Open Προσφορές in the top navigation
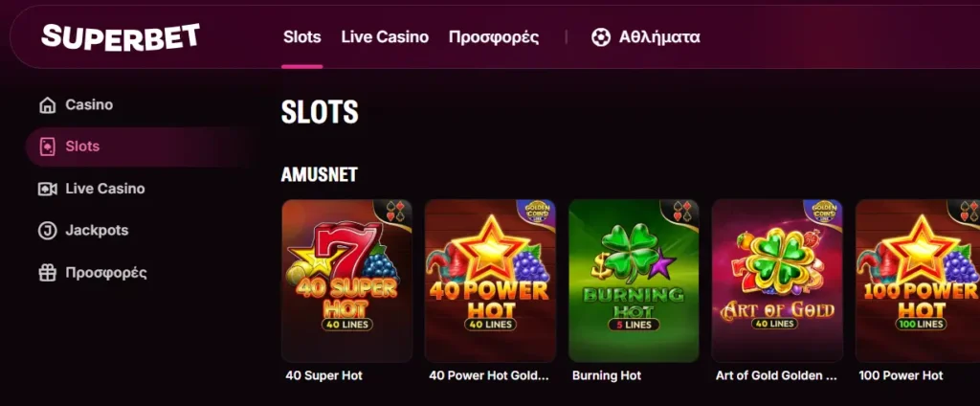Screen dimensions: 980x406 point(494,37)
